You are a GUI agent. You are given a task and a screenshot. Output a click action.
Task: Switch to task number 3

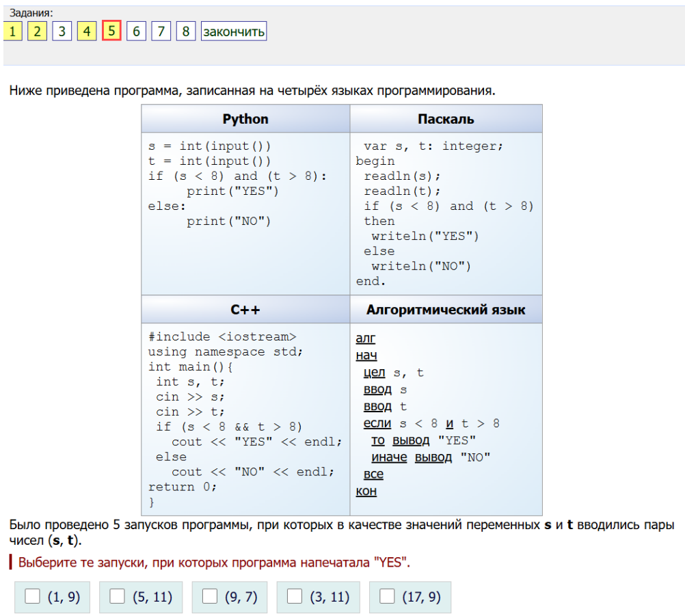pos(62,31)
